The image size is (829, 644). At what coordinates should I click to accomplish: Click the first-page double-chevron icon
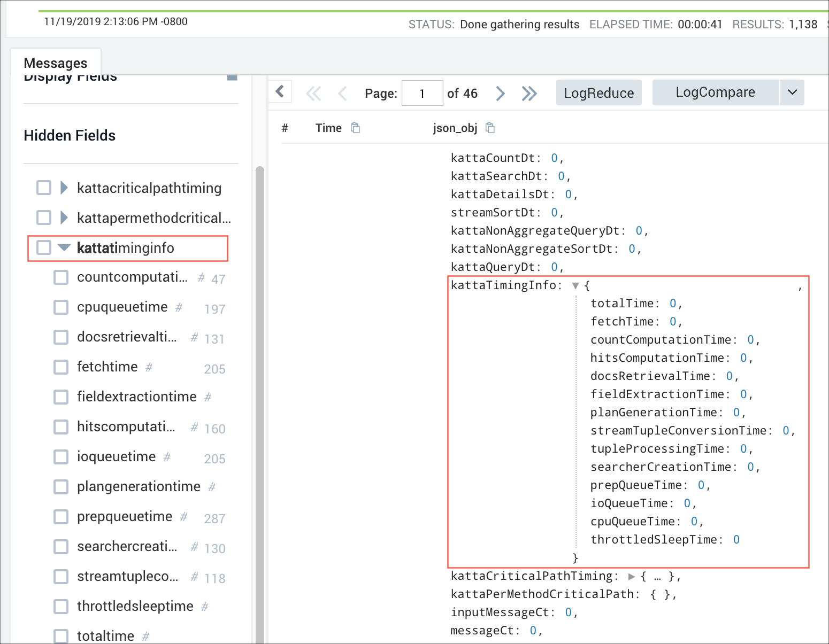click(x=313, y=92)
